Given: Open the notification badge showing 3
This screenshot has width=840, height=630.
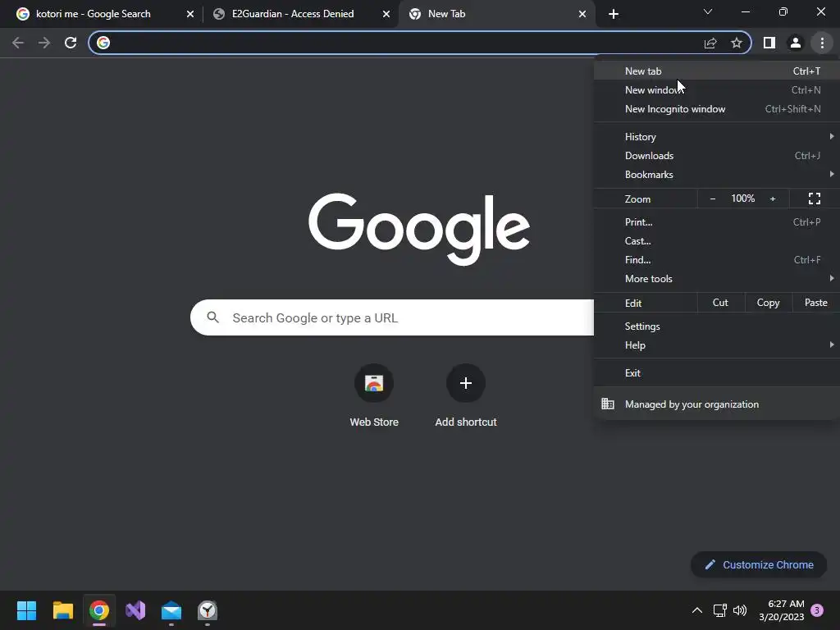Looking at the screenshot, I should [817, 610].
